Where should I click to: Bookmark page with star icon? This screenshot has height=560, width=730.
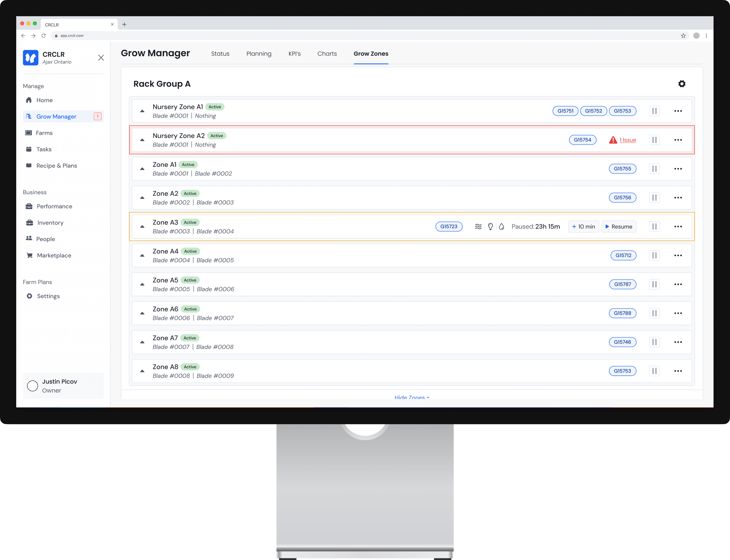tap(683, 36)
